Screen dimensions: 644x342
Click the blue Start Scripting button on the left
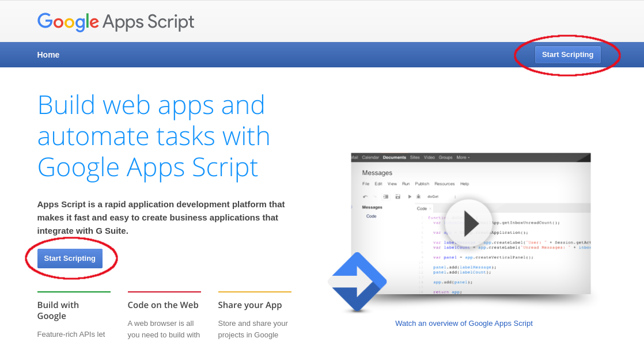[70, 258]
